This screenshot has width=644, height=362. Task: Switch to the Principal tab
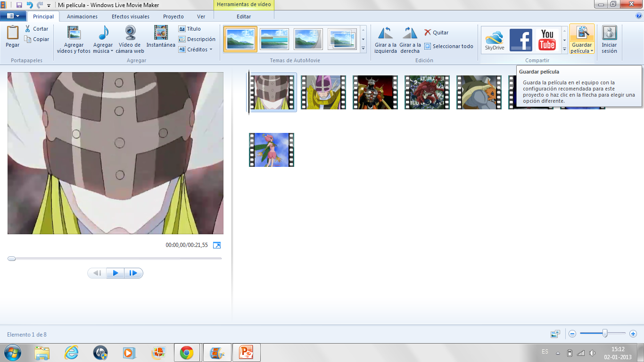click(43, 16)
